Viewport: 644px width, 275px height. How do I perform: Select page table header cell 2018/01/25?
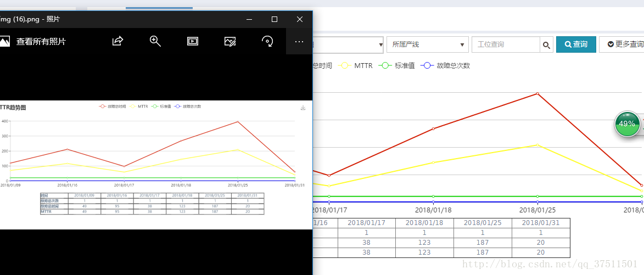click(x=483, y=223)
